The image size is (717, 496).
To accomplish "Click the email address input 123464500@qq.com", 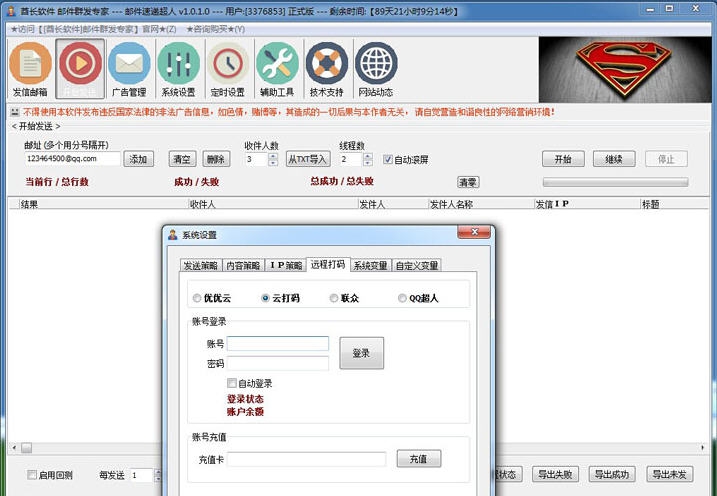I will pos(72,159).
